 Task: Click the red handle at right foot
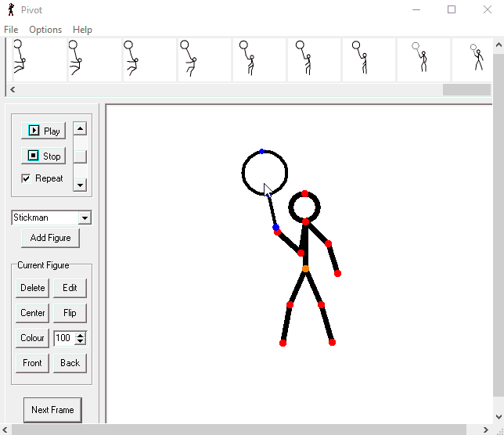tap(333, 343)
